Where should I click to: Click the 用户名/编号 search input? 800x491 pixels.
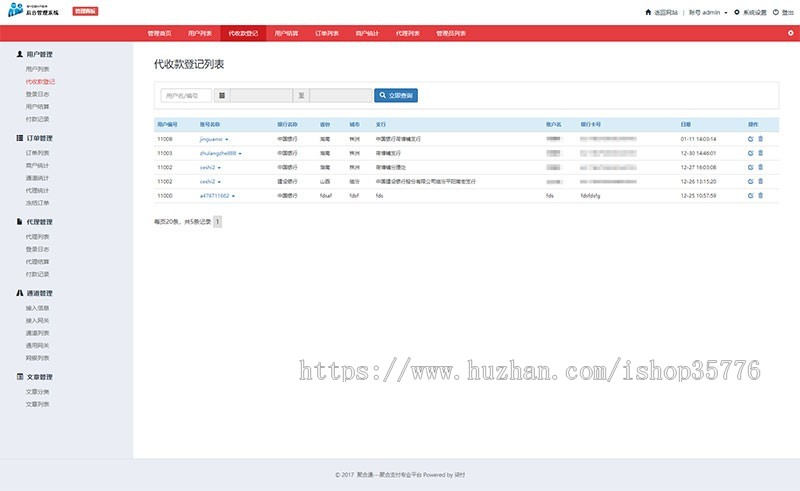186,96
